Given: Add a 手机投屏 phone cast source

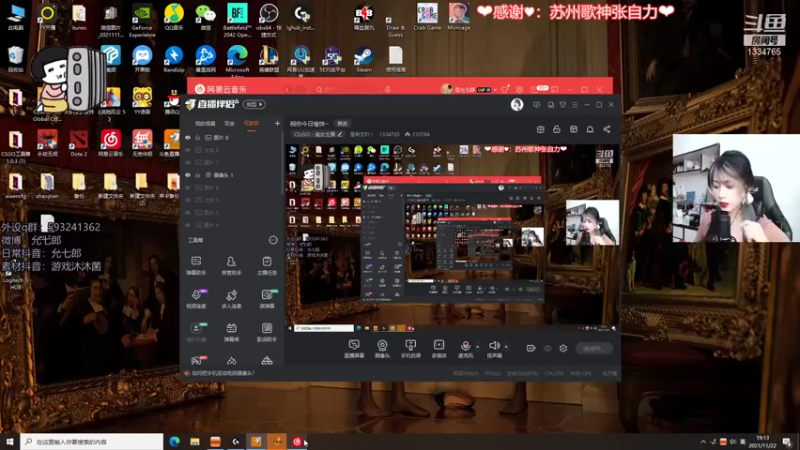Looking at the screenshot, I should point(410,349).
